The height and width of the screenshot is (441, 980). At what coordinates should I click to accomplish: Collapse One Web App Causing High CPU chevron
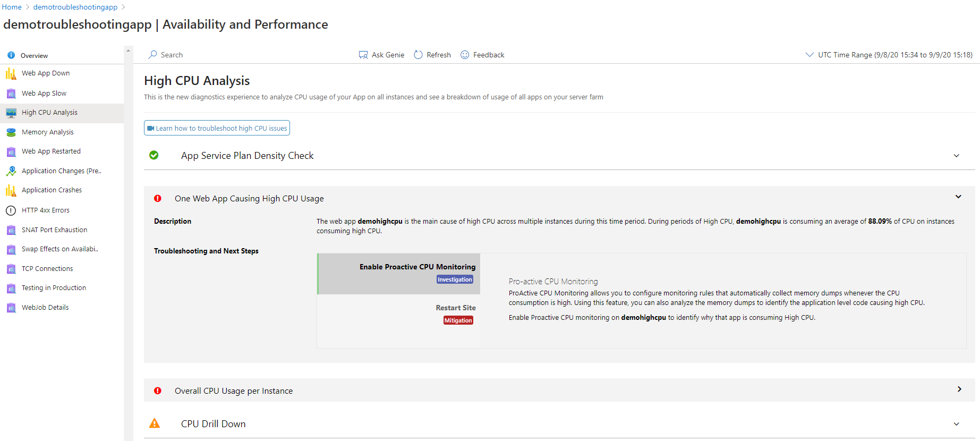958,197
